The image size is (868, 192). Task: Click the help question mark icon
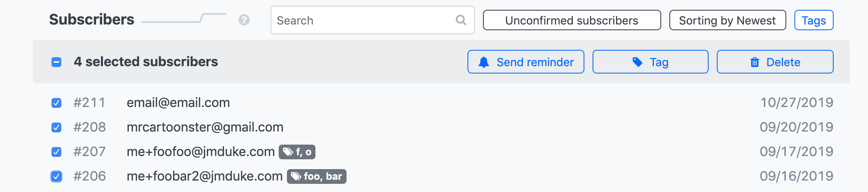244,20
